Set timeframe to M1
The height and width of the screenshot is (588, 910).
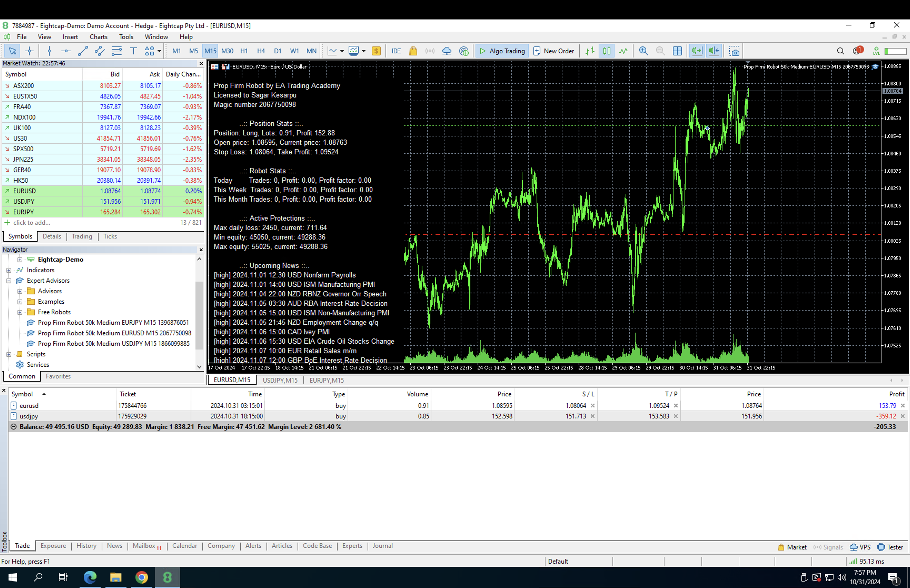[x=176, y=51]
